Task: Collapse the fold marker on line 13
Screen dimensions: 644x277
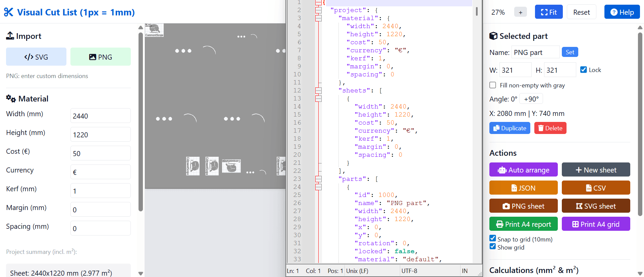Action: 319,99
